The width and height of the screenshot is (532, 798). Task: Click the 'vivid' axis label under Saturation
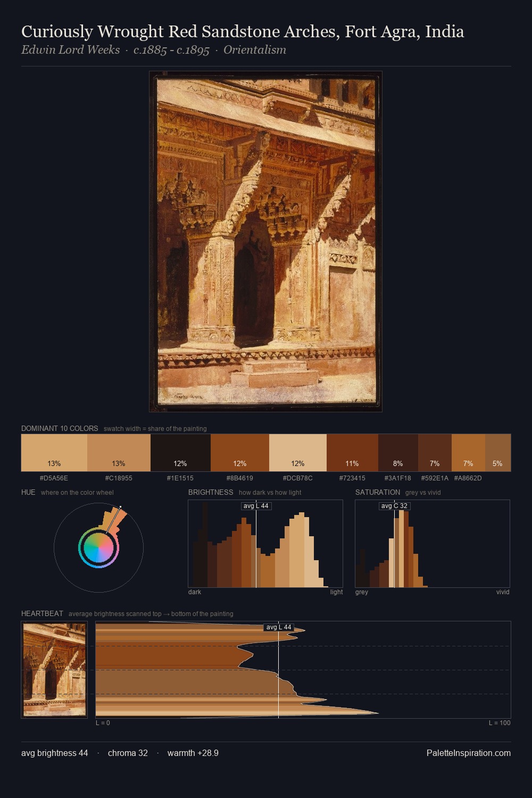coord(503,592)
